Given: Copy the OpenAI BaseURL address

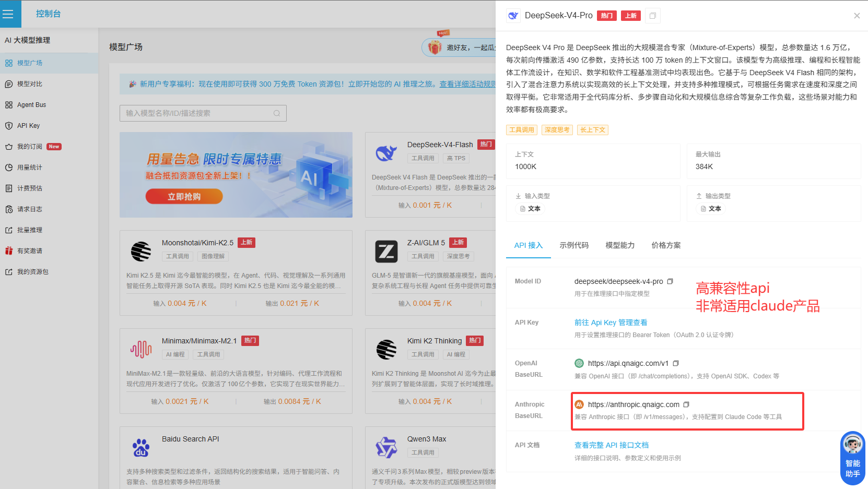Looking at the screenshot, I should 675,363.
